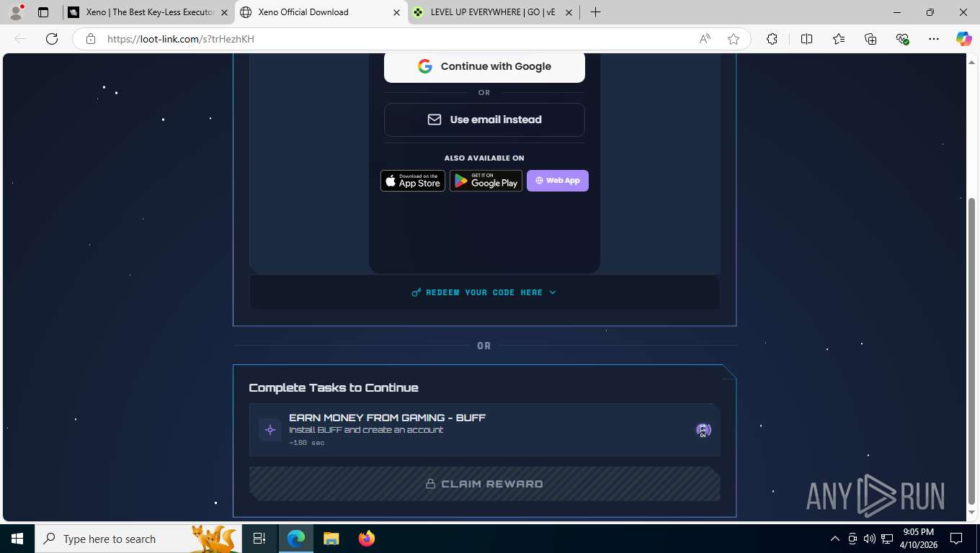Open Download on the App Store badge
The width and height of the screenshot is (980, 553).
coord(413,181)
